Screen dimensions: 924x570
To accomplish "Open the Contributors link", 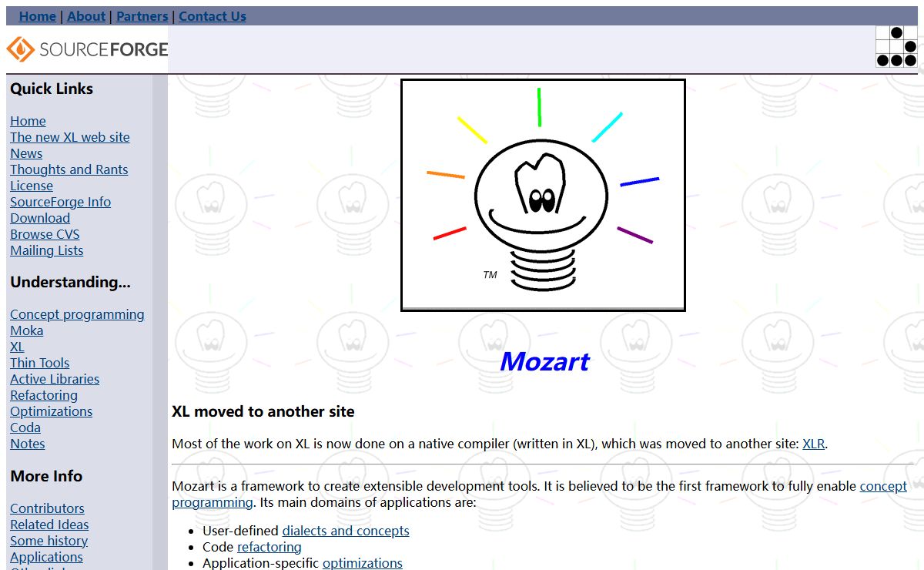I will coord(47,508).
